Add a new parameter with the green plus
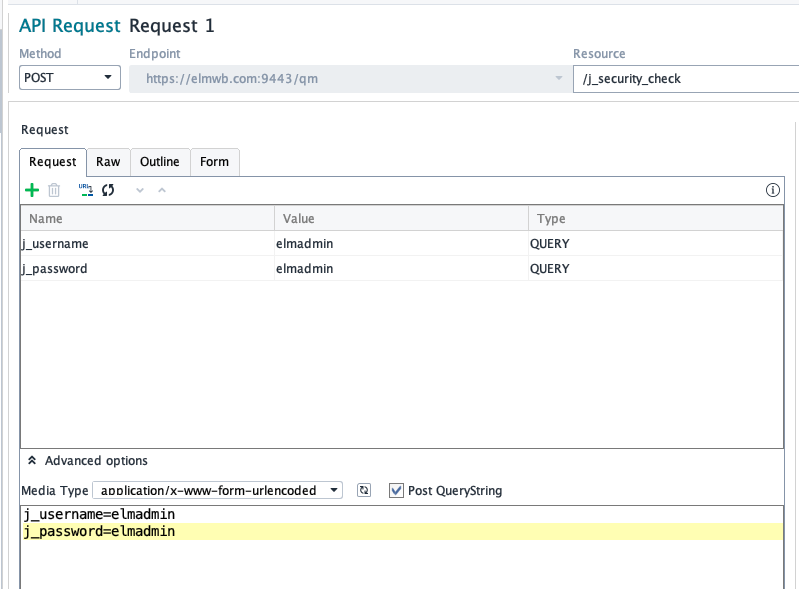This screenshot has height=589, width=799. click(32, 190)
